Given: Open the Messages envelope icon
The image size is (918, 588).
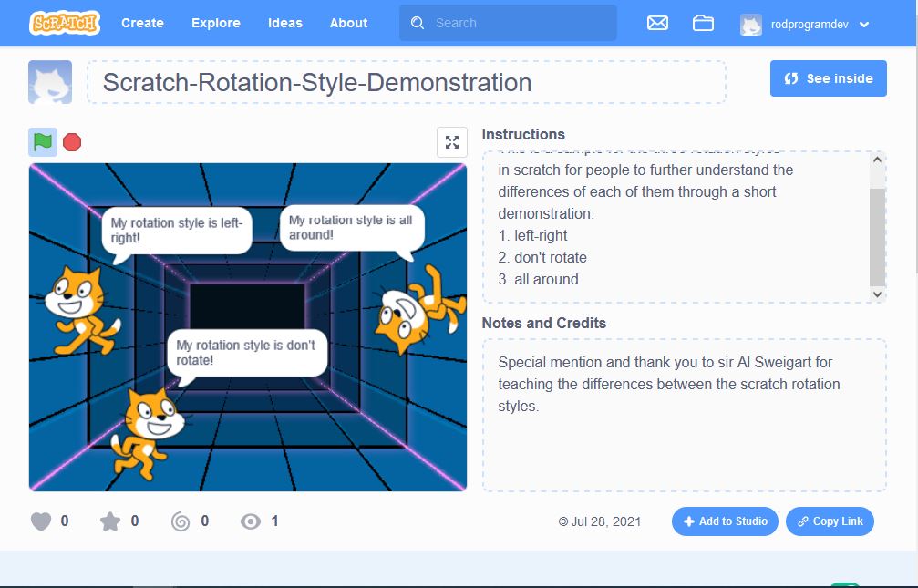Looking at the screenshot, I should pyautogui.click(x=657, y=23).
